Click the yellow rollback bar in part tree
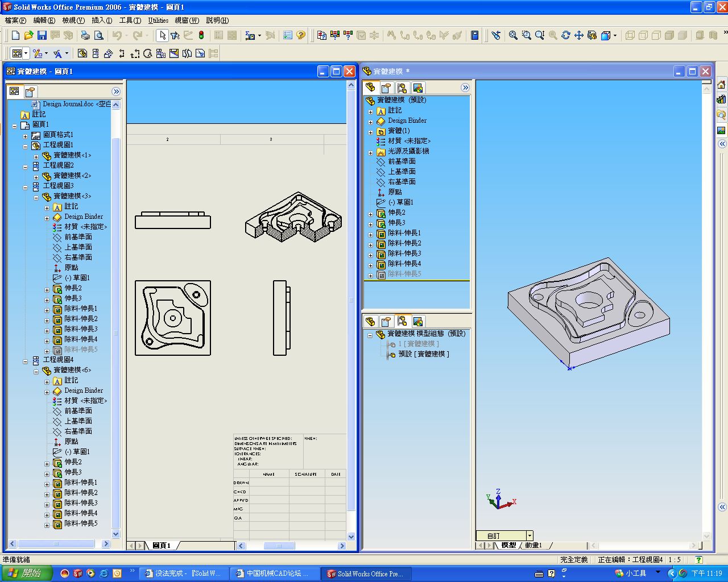The height and width of the screenshot is (582, 728). click(417, 280)
